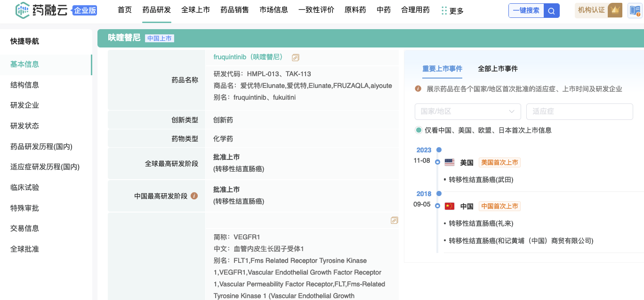
Task: Open the 市场信息 menu item
Action: (274, 10)
